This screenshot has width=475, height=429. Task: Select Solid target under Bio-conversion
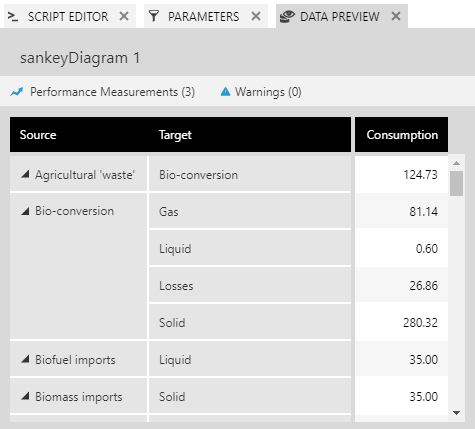[x=250, y=322]
